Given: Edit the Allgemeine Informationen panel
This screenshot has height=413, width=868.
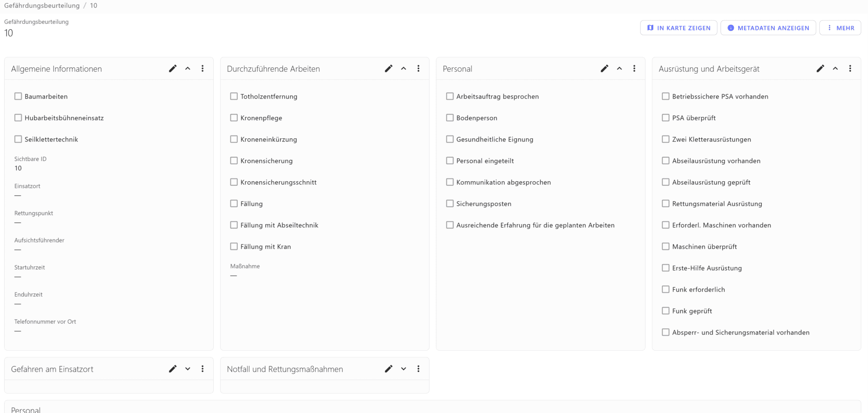Looking at the screenshot, I should [173, 69].
